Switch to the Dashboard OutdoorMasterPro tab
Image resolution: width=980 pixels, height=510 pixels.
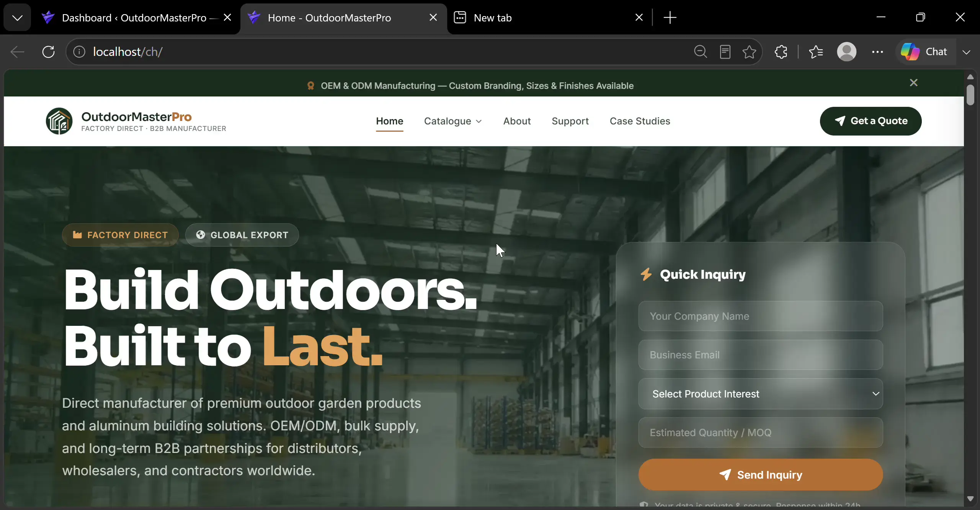[134, 18]
